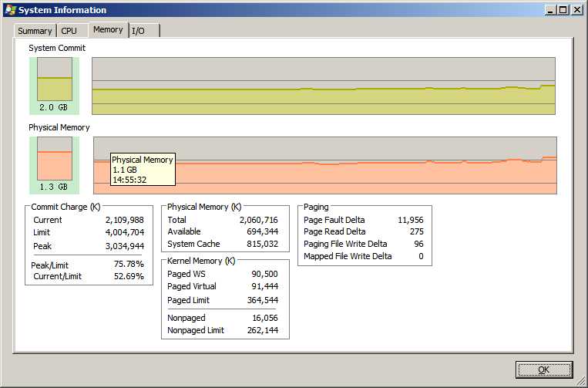Click the Commit Charge (K) group title
The width and height of the screenshot is (588, 388).
coord(66,207)
